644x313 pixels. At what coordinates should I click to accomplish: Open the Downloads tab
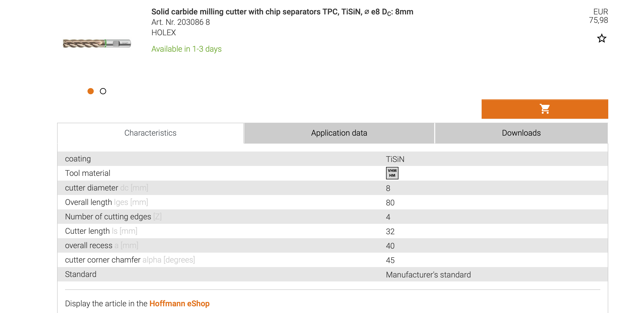coord(521,133)
